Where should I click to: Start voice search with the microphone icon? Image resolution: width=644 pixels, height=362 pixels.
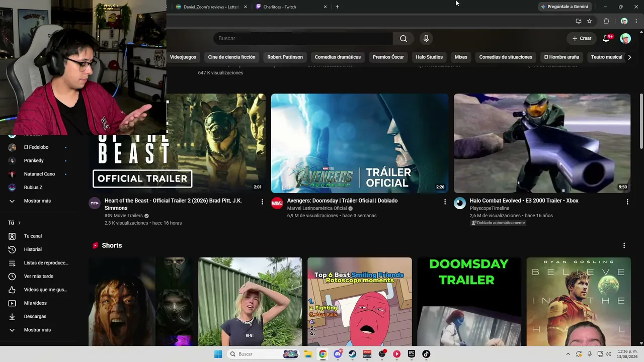click(426, 39)
